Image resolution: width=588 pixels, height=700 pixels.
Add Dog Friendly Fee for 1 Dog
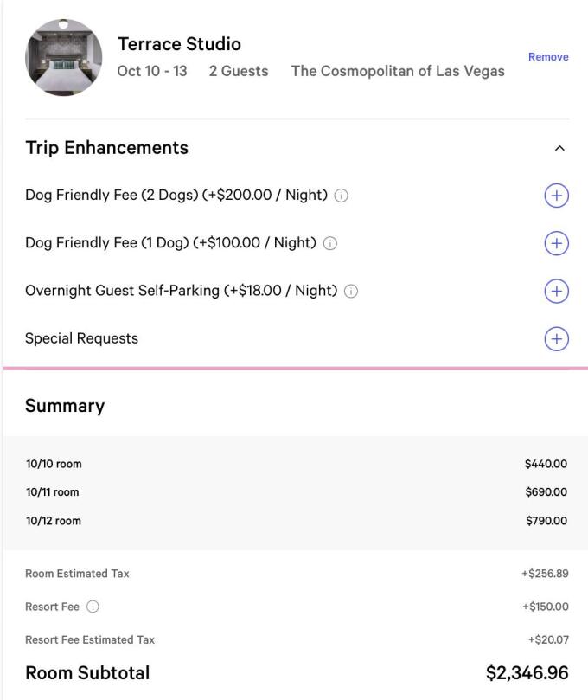[556, 243]
